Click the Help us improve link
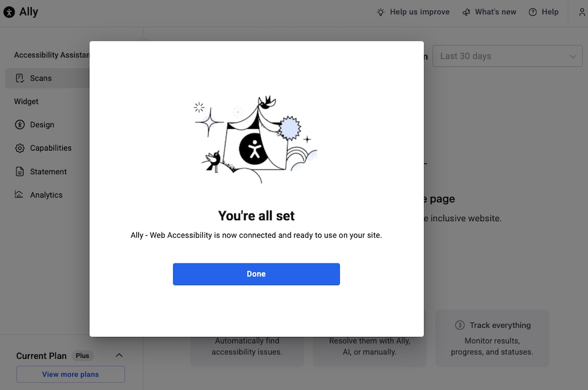Screen dimensions: 588x390 [419, 12]
